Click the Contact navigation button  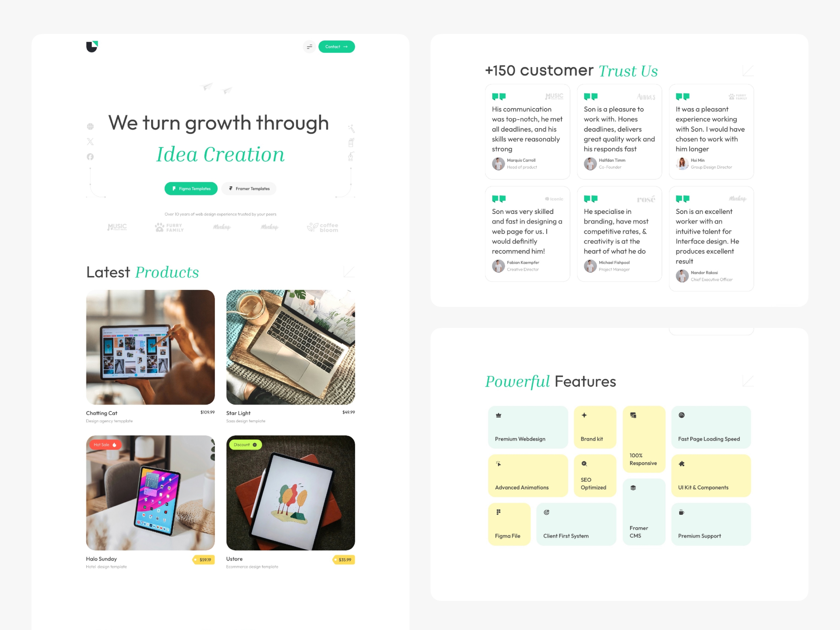tap(337, 46)
